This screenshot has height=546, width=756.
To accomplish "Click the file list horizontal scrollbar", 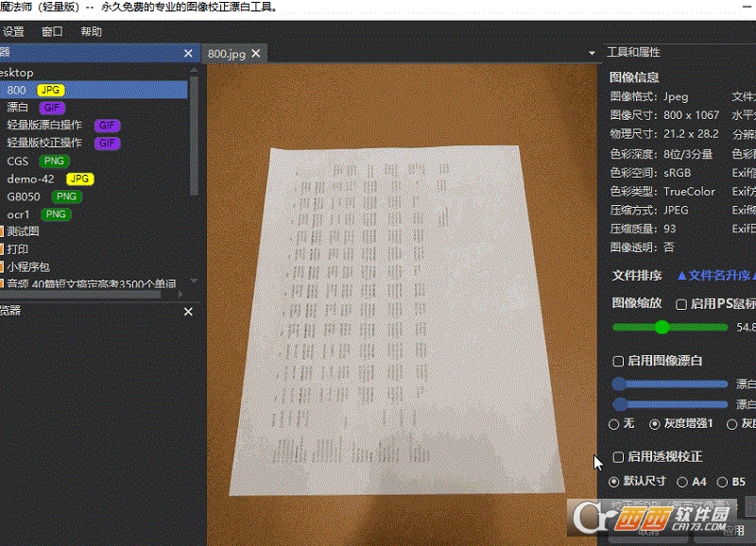I will (80, 294).
